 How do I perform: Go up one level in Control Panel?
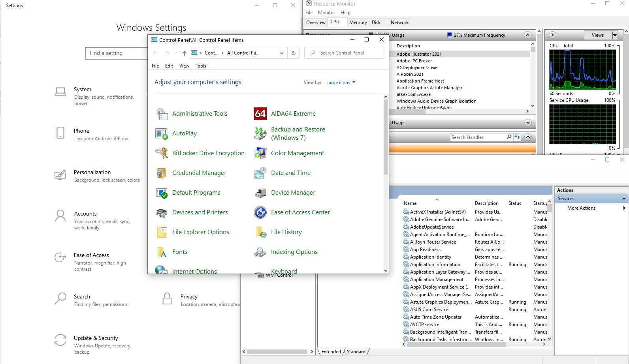click(184, 53)
